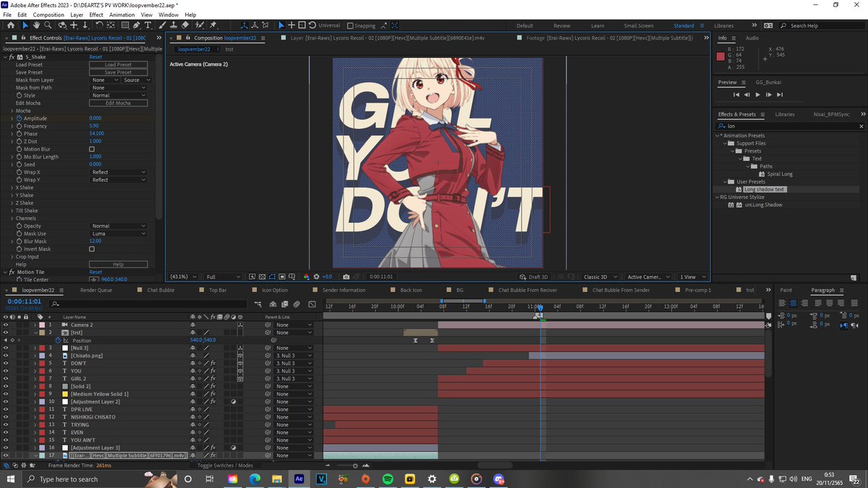Image resolution: width=868 pixels, height=488 pixels.
Task: Jump to first frame in Preview panel
Action: pos(736,95)
